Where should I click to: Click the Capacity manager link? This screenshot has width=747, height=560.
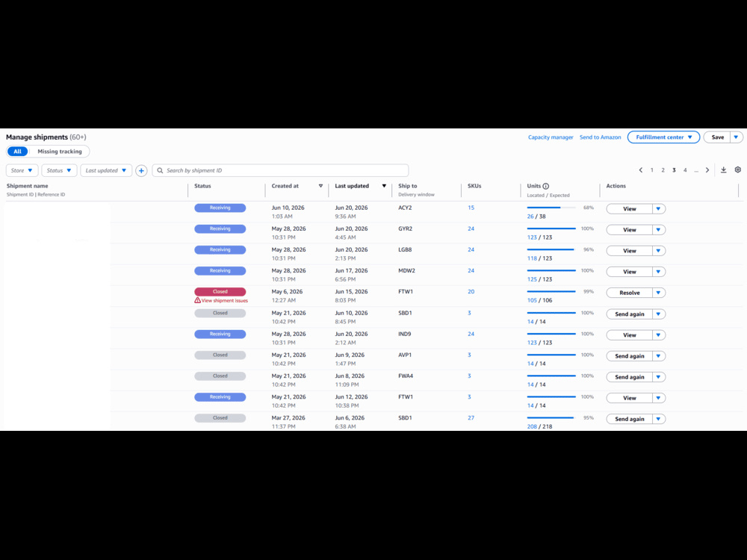[551, 137]
